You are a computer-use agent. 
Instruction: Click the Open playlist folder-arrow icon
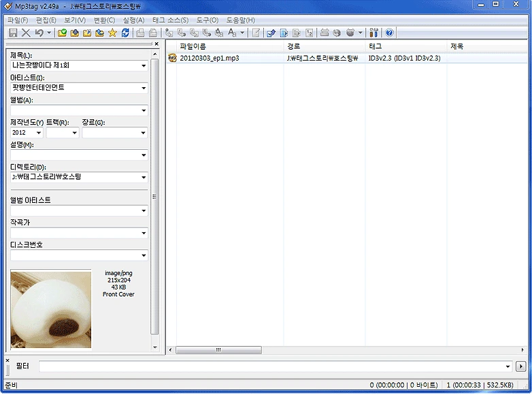[87, 33]
